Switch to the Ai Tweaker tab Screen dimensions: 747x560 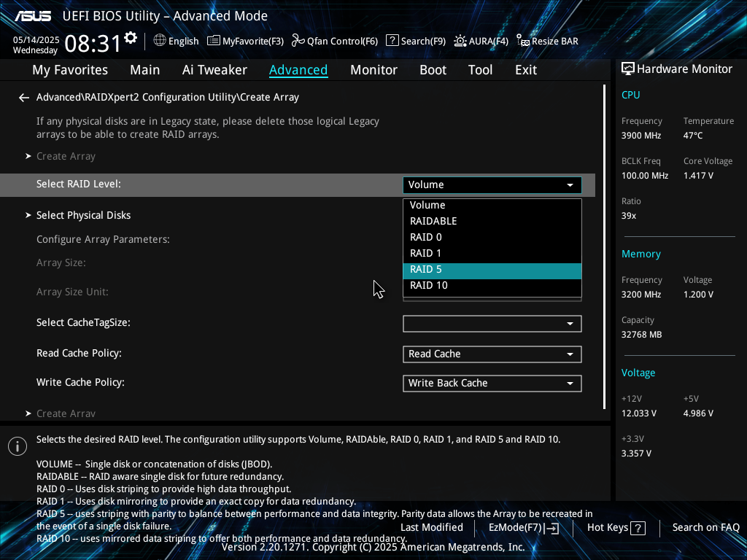point(214,70)
